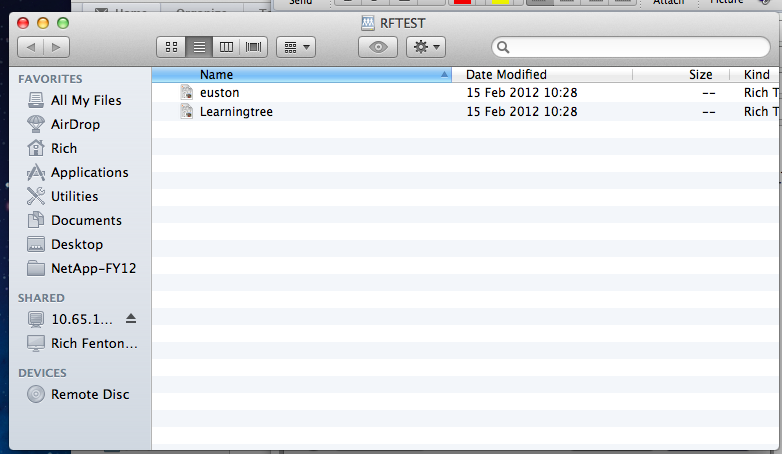Click the FAVORITES section header
The image size is (782, 454).
[x=50, y=79]
